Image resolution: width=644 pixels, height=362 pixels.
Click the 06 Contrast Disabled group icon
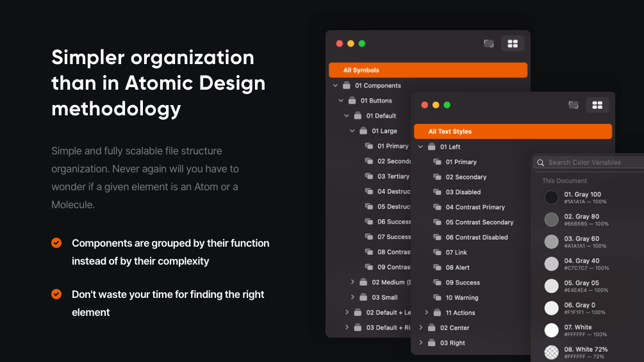pyautogui.click(x=438, y=237)
